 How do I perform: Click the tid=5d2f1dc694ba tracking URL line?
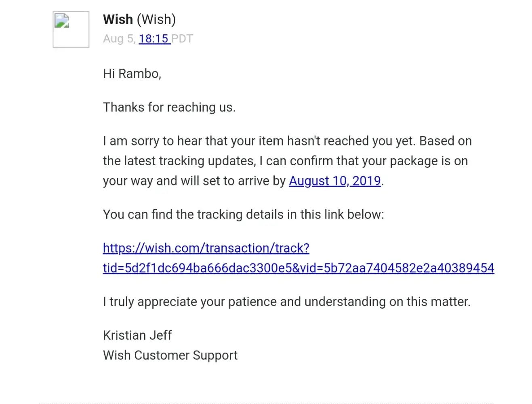pyautogui.click(x=298, y=268)
